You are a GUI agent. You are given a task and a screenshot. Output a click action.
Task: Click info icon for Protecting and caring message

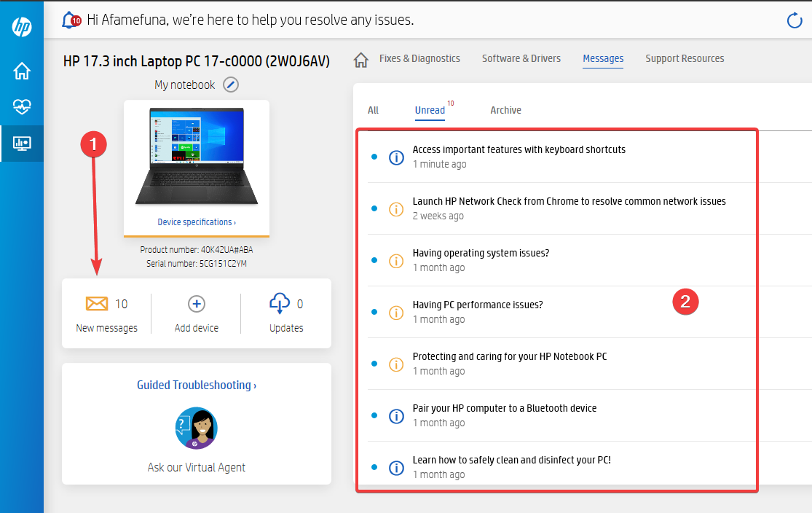(396, 364)
